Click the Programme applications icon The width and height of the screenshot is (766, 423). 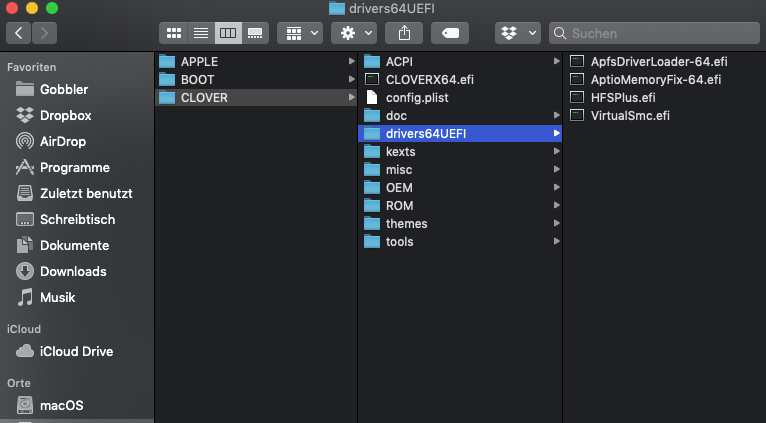pyautogui.click(x=25, y=168)
